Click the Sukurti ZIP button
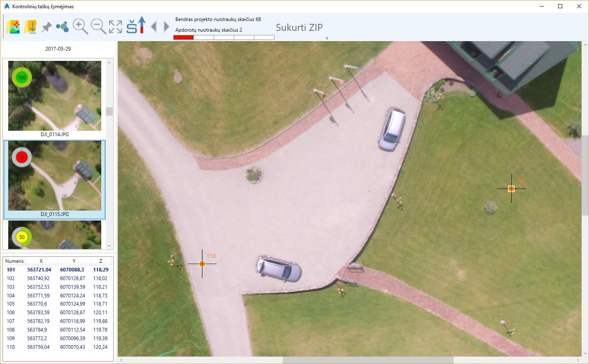Screen dimensions: 589x364 coord(299,28)
